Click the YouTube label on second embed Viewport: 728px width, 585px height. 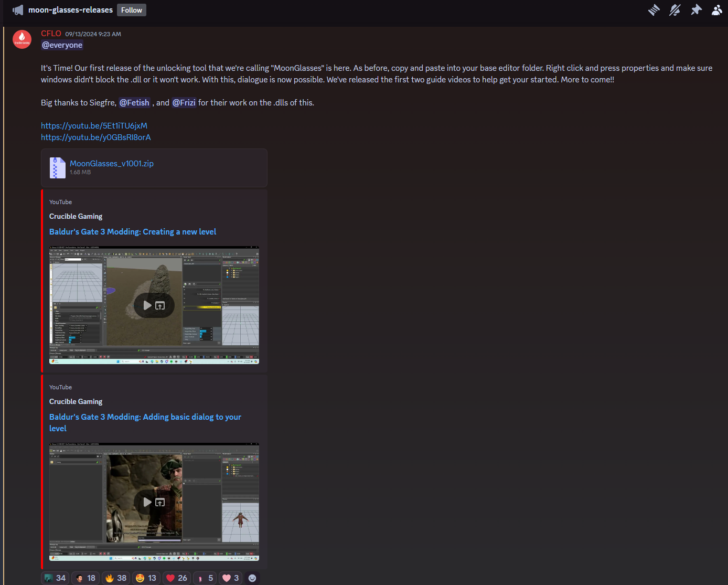(x=60, y=387)
